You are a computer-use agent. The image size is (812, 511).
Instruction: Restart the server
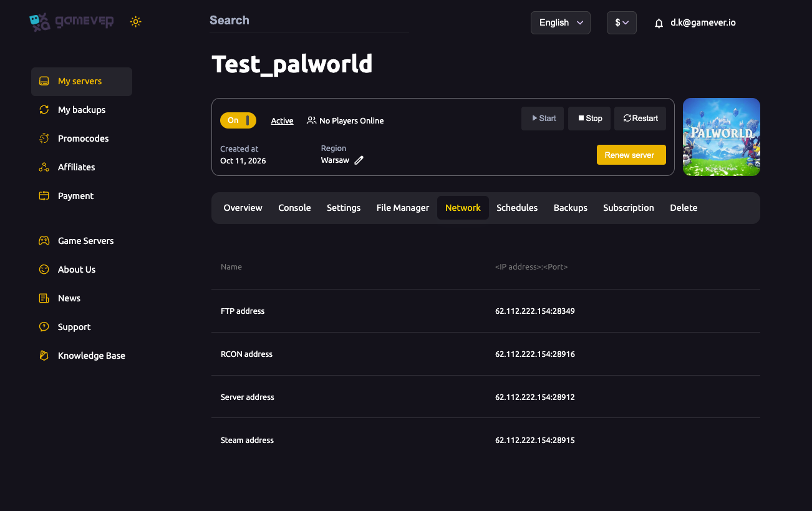click(640, 119)
